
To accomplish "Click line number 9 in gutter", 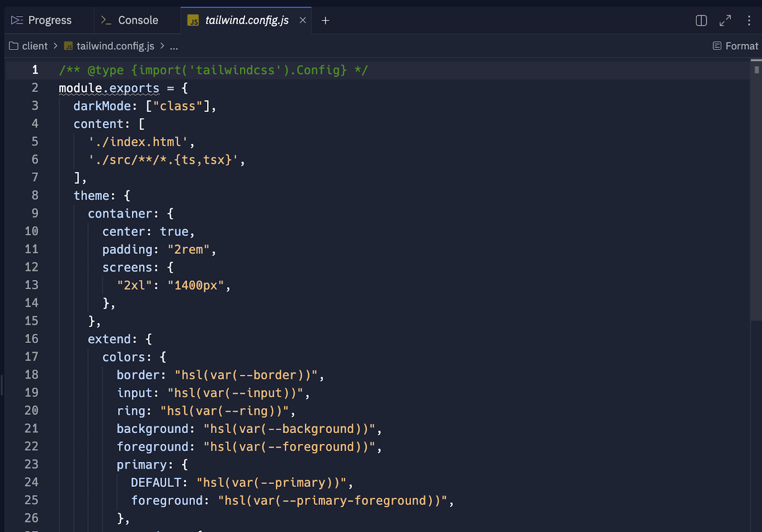I will [35, 213].
